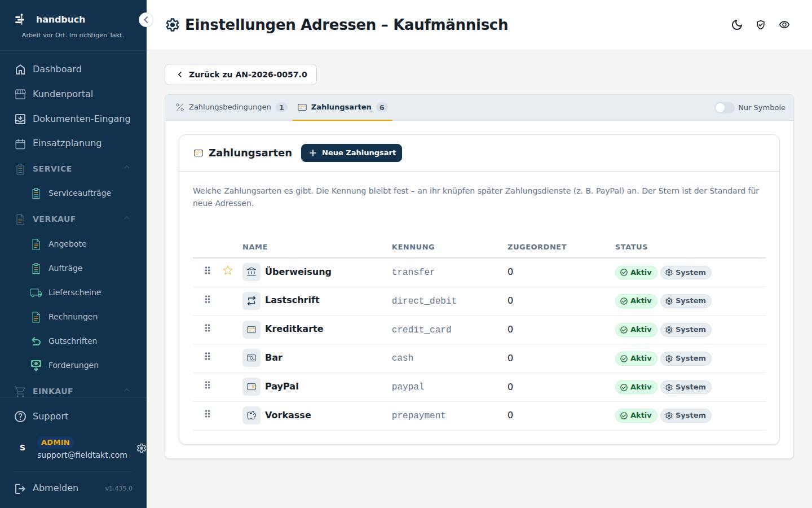Click the eye icon in header
This screenshot has height=508, width=812.
tap(784, 25)
